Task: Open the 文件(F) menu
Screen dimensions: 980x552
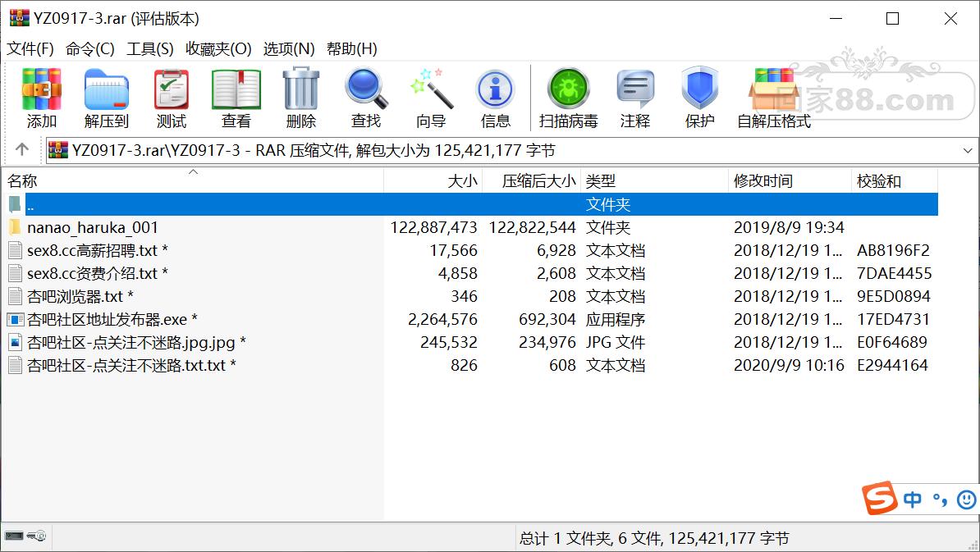Action: coord(30,48)
